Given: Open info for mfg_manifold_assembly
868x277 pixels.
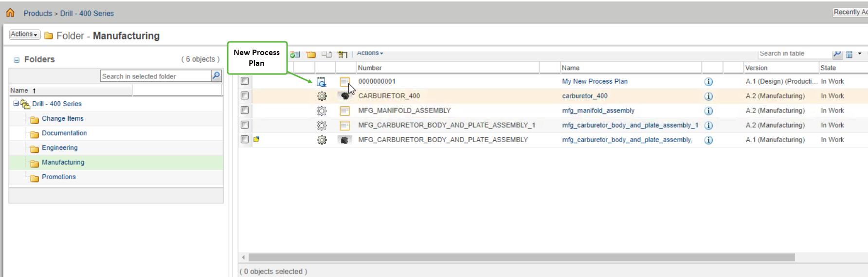Looking at the screenshot, I should pos(709,111).
